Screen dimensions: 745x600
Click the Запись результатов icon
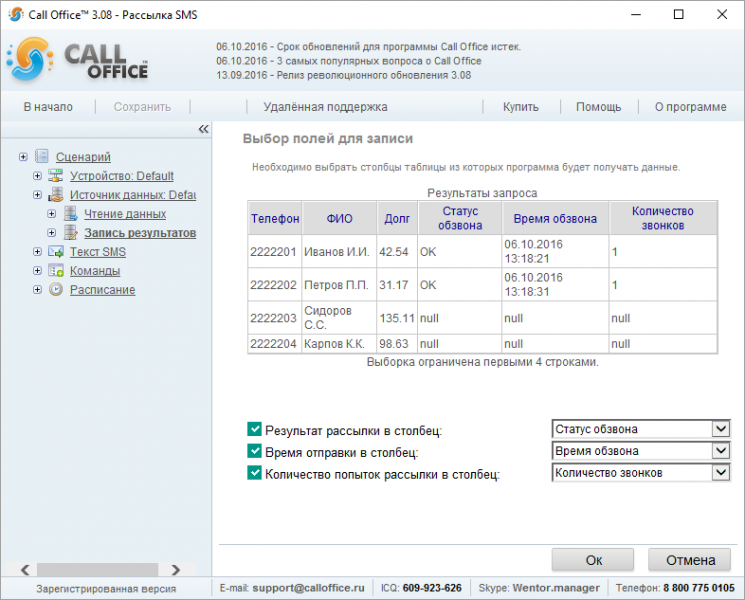(71, 233)
